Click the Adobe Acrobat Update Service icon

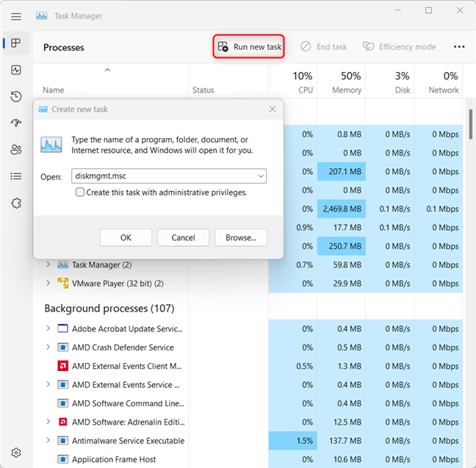click(63, 328)
